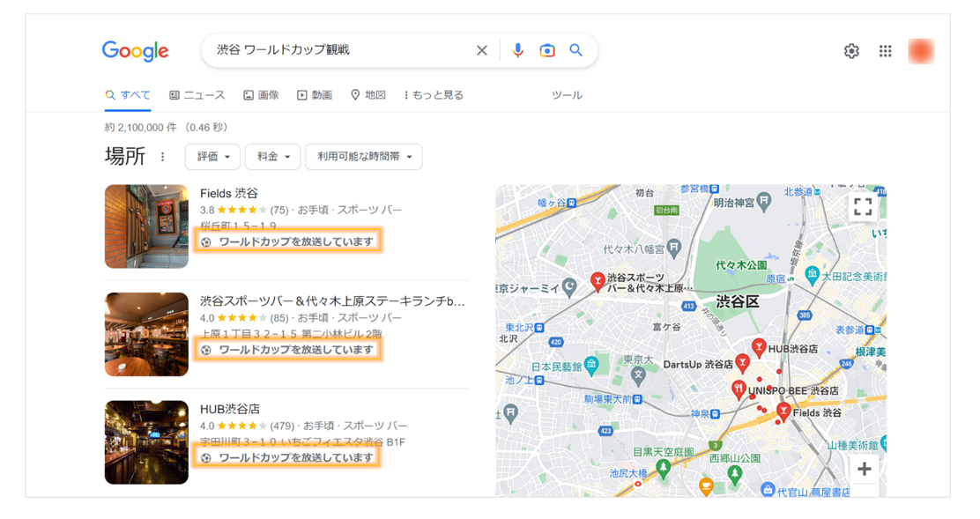
Task: Open the 場所 three-dot options menu
Action: [x=162, y=157]
